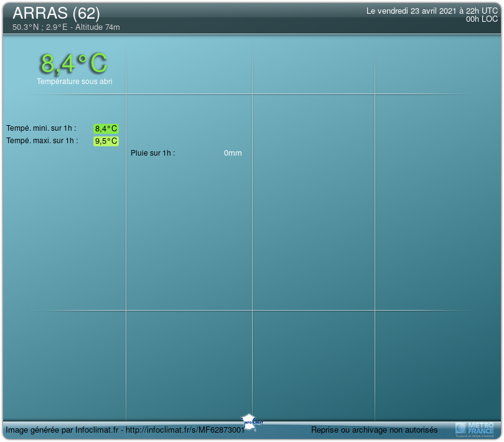
Task: Click the 'Tempé. mini. sur 1h' label
Action: (41, 128)
